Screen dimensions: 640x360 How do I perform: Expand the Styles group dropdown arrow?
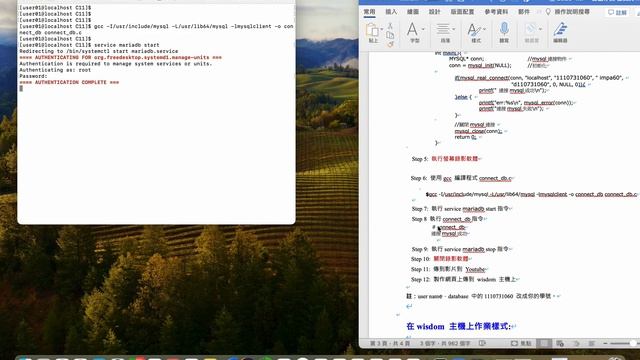click(x=484, y=29)
